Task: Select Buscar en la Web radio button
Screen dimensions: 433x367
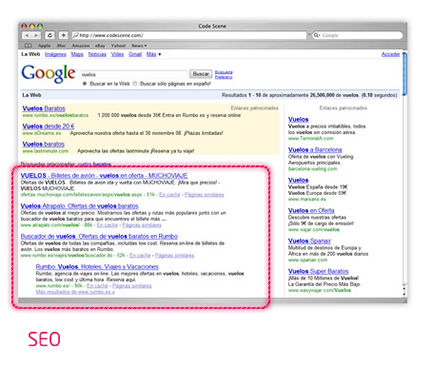Action: [85, 84]
